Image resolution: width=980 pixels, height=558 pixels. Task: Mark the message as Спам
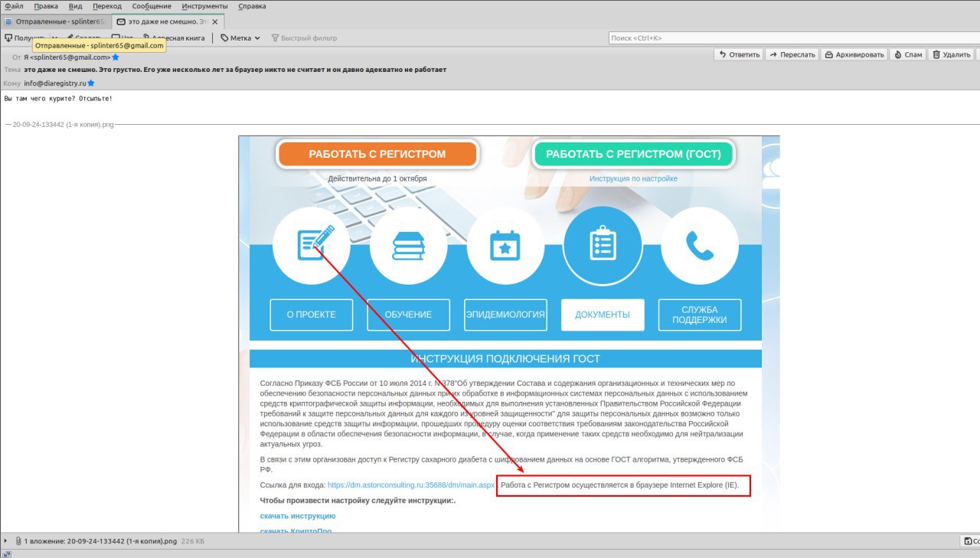click(907, 54)
